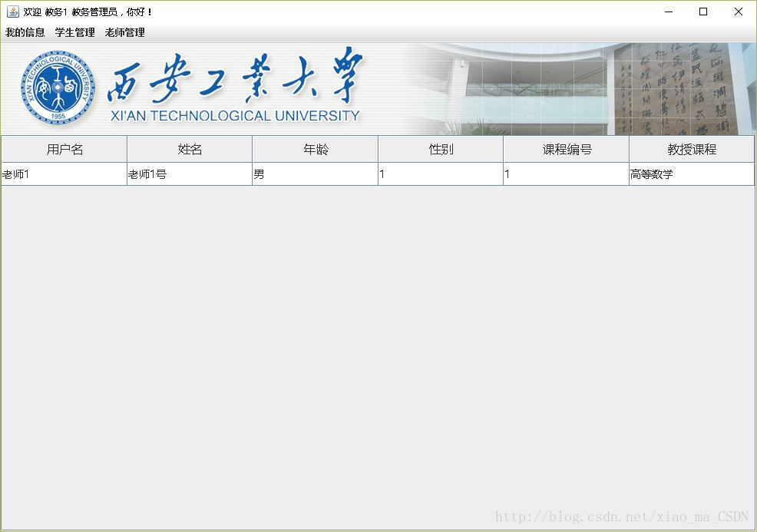
Task: Click the 性别 column header
Action: (441, 149)
